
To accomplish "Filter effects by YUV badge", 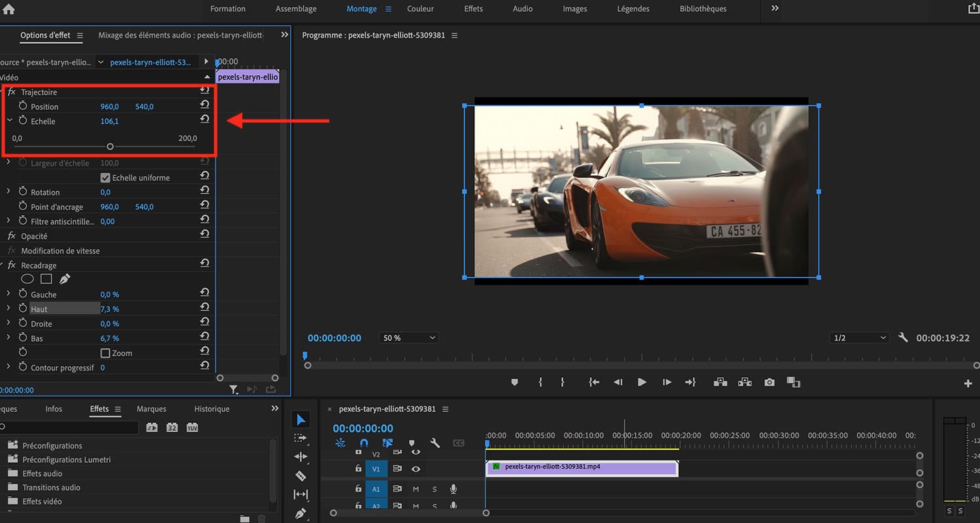I will tap(192, 428).
